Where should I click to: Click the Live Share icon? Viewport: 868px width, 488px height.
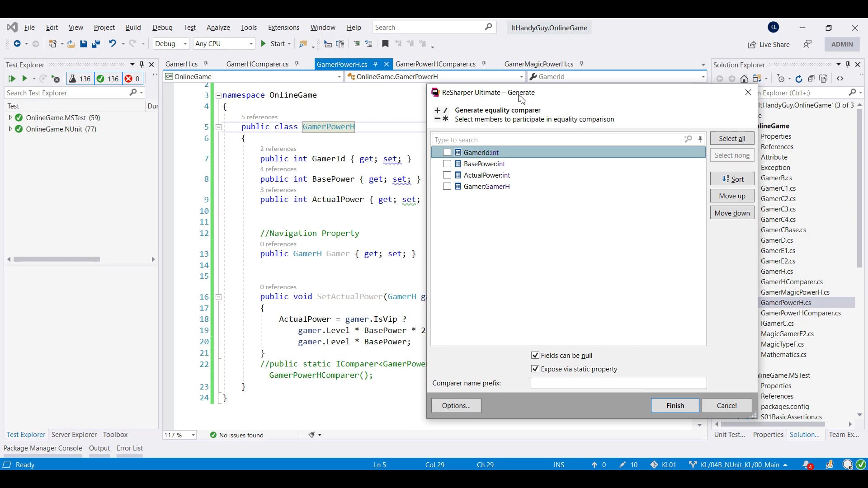[x=752, y=44]
